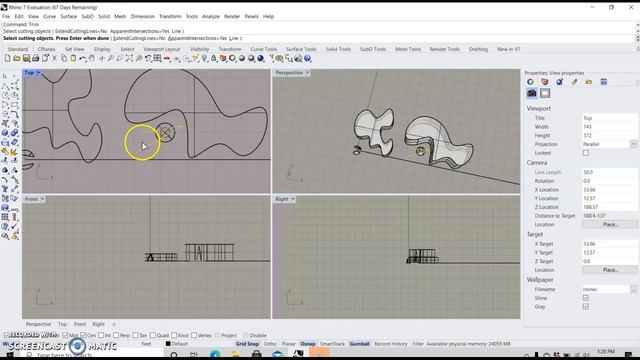Add new viewport tab plus button
This screenshot has width=640, height=360.
pos(114,324)
